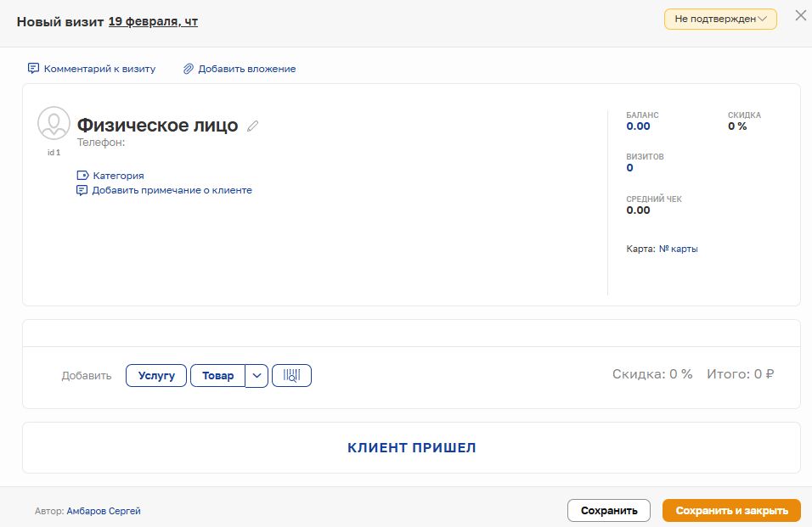
Task: Click the paperclip attachment icon
Action: (x=189, y=69)
